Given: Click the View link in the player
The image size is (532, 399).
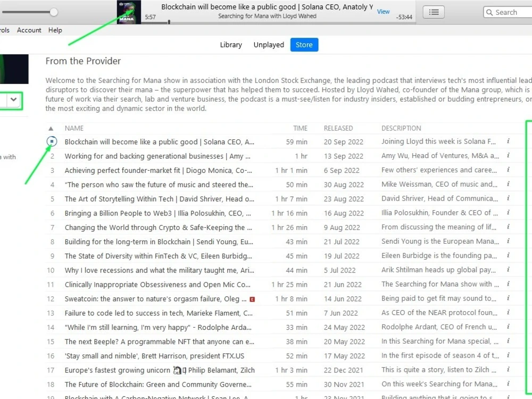Looking at the screenshot, I should tap(383, 12).
